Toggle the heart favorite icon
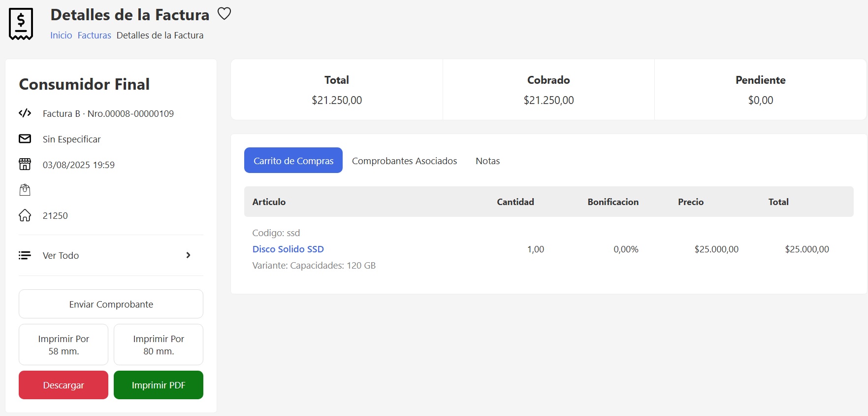The height and width of the screenshot is (416, 868). (x=224, y=14)
